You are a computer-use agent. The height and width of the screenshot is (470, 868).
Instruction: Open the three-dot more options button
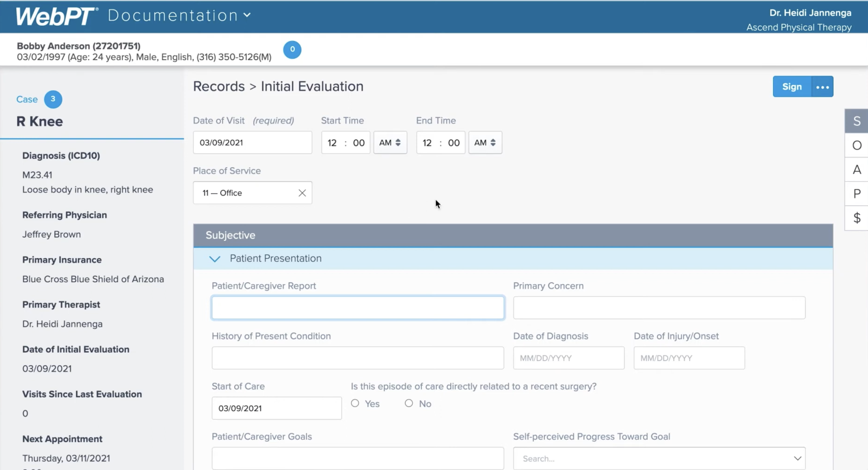click(822, 86)
